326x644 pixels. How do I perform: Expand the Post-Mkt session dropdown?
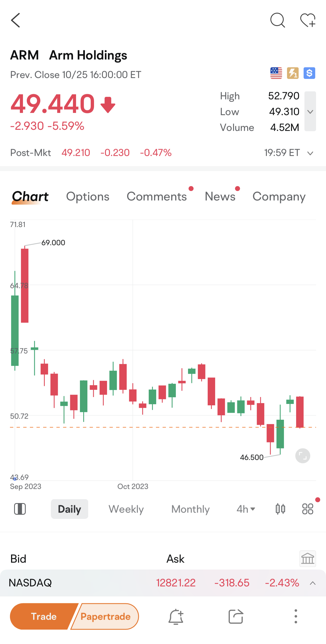coord(310,153)
